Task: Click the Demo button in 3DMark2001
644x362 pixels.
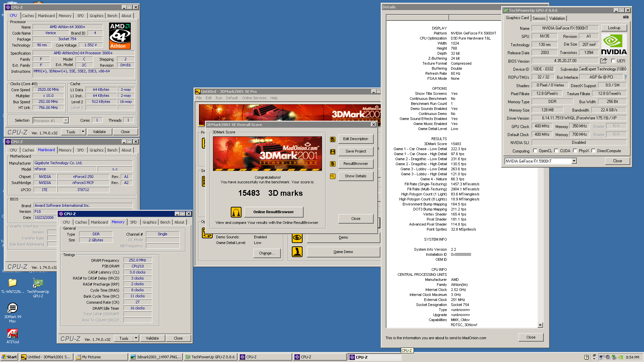Action: (343, 237)
